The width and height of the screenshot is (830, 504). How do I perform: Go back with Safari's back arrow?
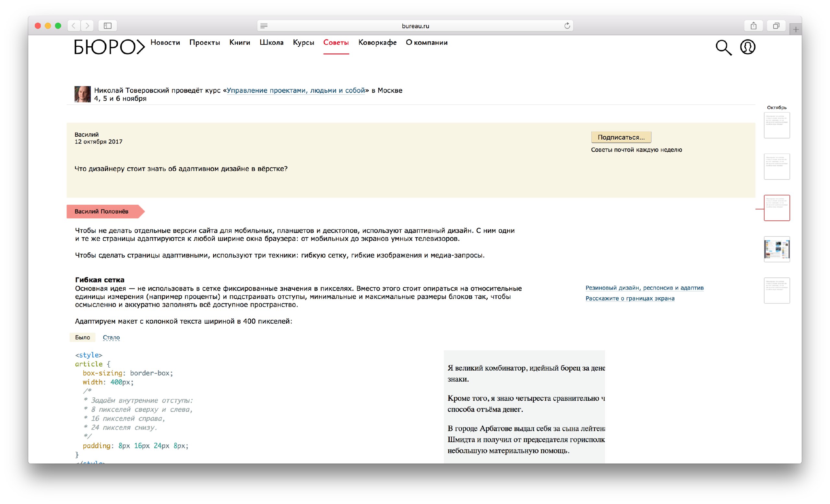(74, 26)
